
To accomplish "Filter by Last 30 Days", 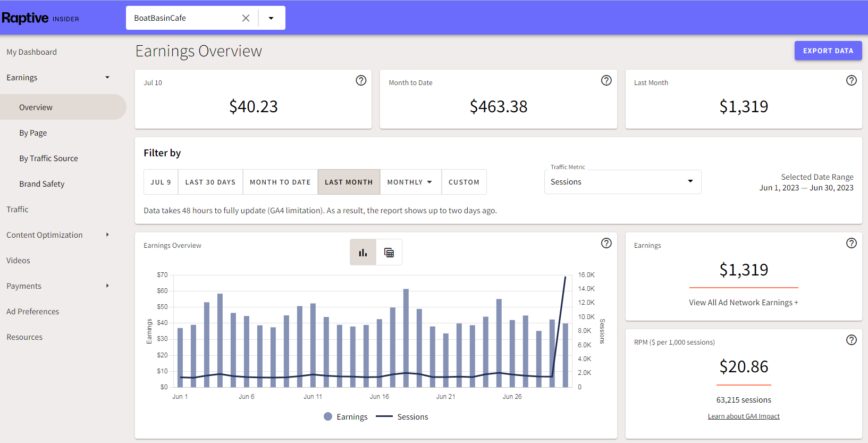I will click(210, 182).
